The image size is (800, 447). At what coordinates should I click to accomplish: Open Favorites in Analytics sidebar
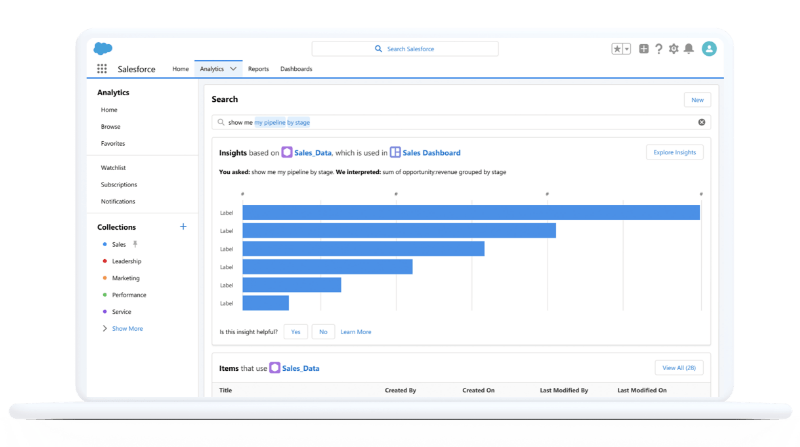[x=113, y=143]
